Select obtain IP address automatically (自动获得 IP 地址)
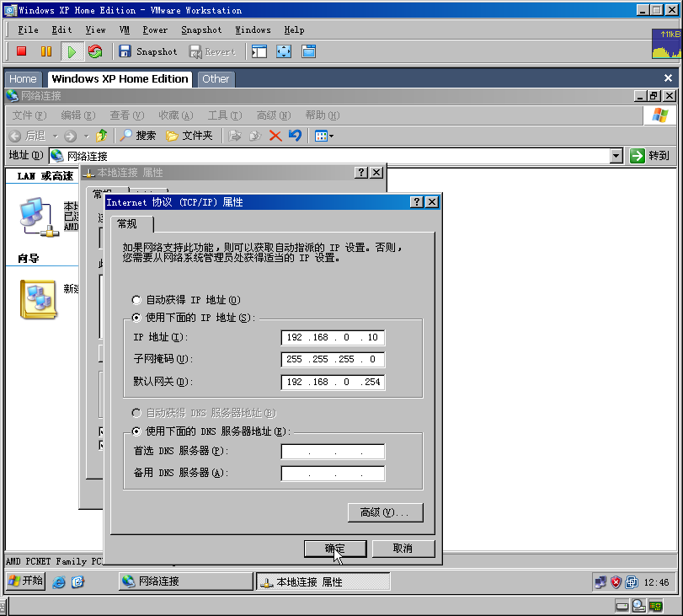Screen dimensions: 683x616 [136, 300]
